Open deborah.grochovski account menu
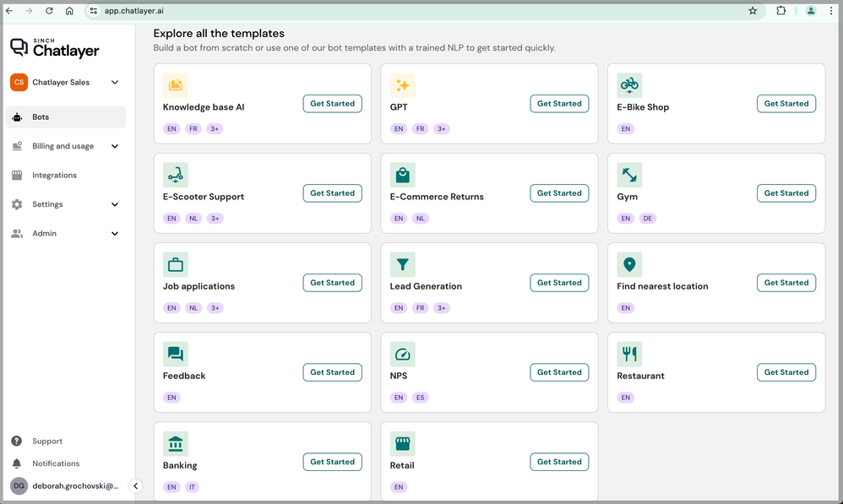843x504 pixels. pos(64,485)
